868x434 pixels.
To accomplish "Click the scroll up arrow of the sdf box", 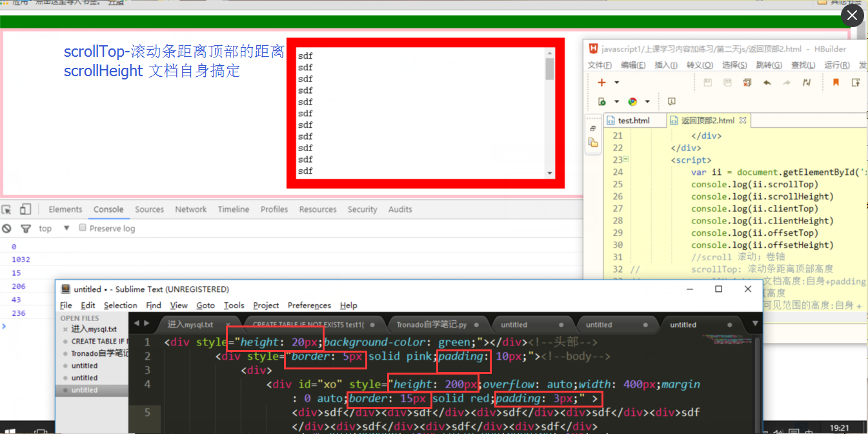I will 550,53.
